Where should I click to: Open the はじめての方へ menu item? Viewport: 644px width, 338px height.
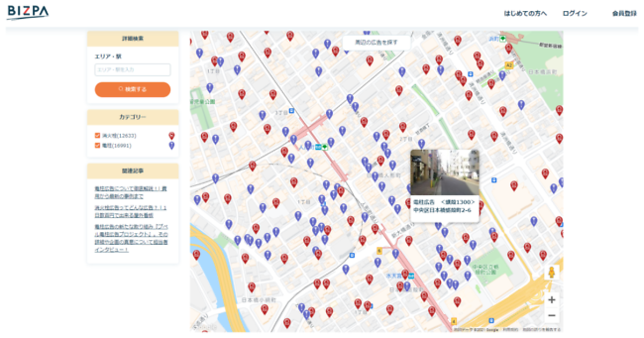[525, 13]
